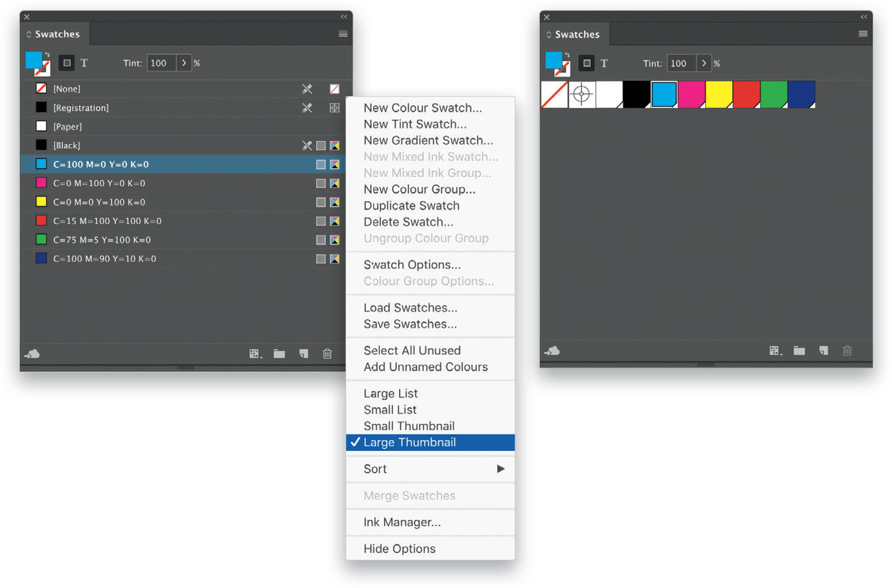Switch view to Large List
Viewport: 892px width, 588px height.
(x=430, y=394)
